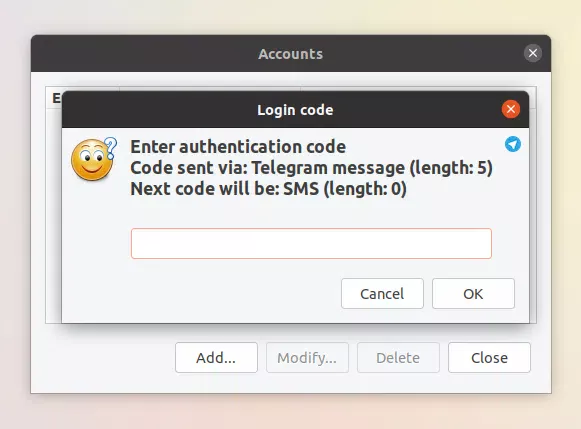Cancel the login code prompt
The width and height of the screenshot is (581, 429).
(x=382, y=293)
